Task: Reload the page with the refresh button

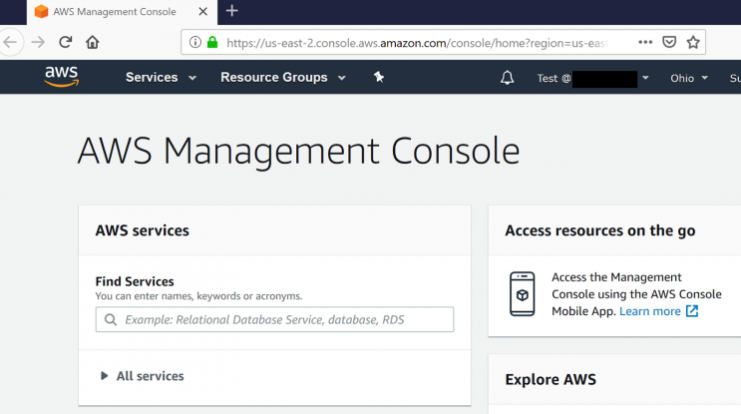Action: click(65, 42)
